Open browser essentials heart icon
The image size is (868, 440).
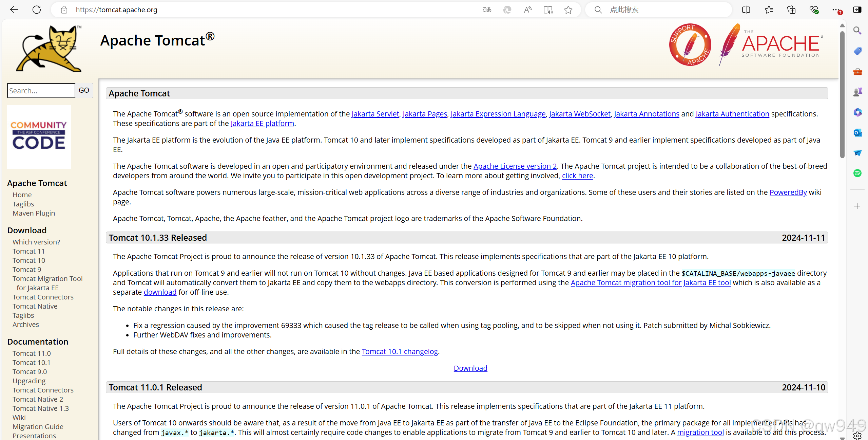pyautogui.click(x=814, y=10)
